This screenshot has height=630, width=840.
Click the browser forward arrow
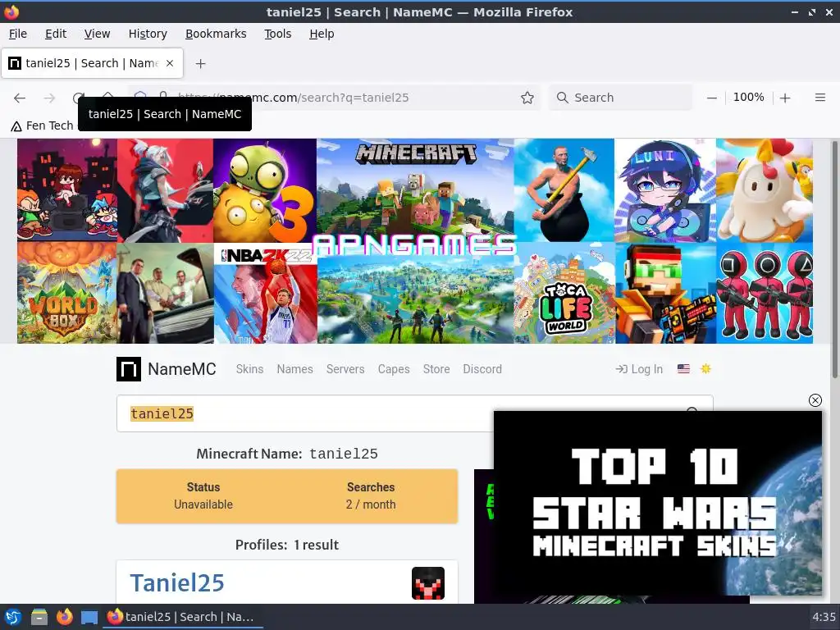(x=49, y=98)
